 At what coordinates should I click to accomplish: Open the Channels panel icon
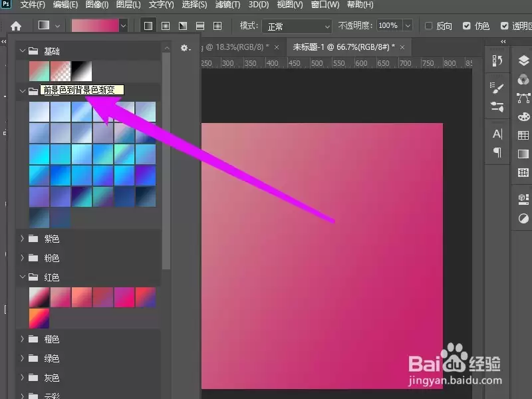pos(523,80)
